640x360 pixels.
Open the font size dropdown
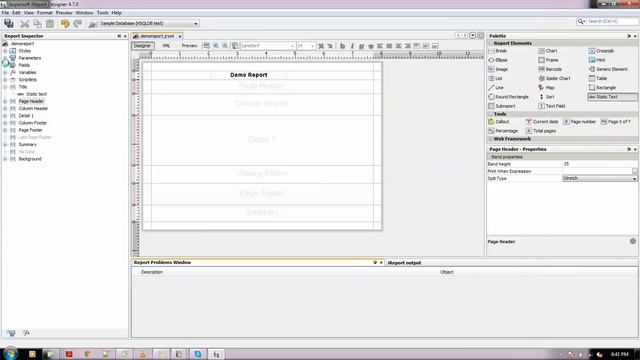[x=313, y=46]
